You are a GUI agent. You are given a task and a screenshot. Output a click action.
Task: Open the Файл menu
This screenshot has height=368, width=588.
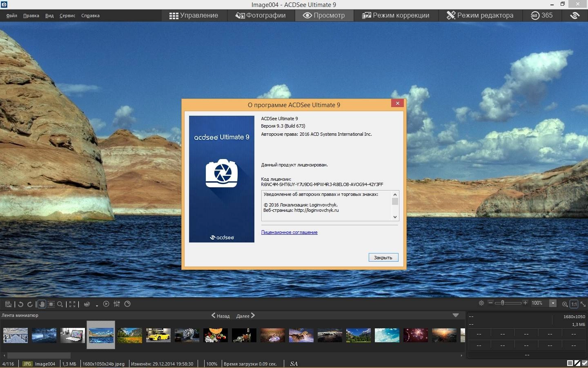coord(11,16)
